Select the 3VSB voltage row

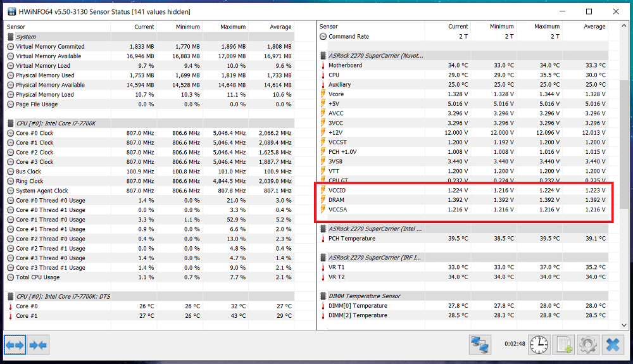(x=463, y=161)
